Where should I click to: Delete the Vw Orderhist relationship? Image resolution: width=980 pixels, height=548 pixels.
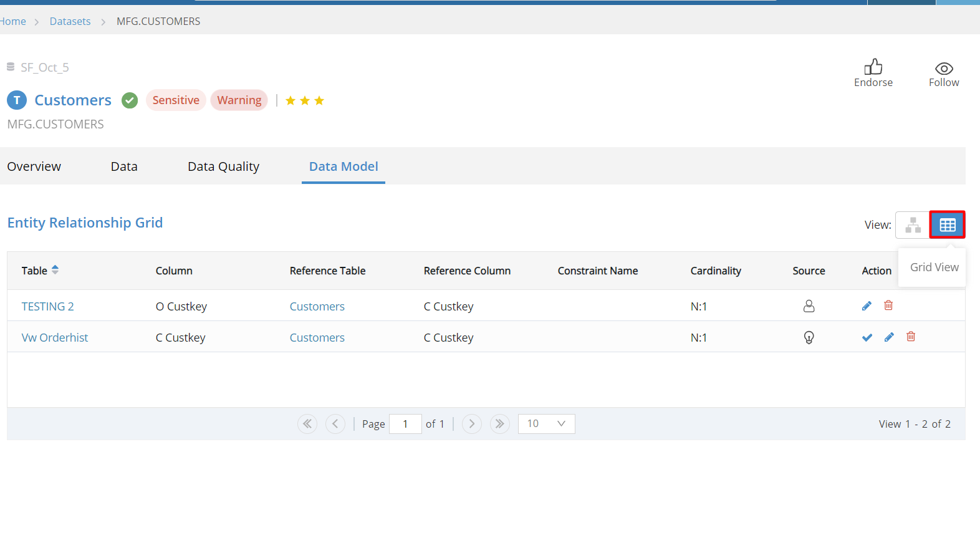(x=911, y=337)
